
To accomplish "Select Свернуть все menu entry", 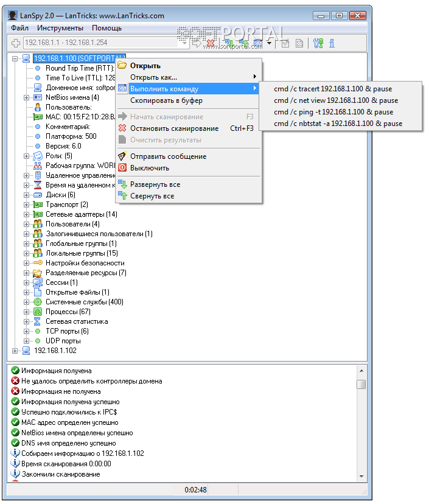I will coord(189,196).
